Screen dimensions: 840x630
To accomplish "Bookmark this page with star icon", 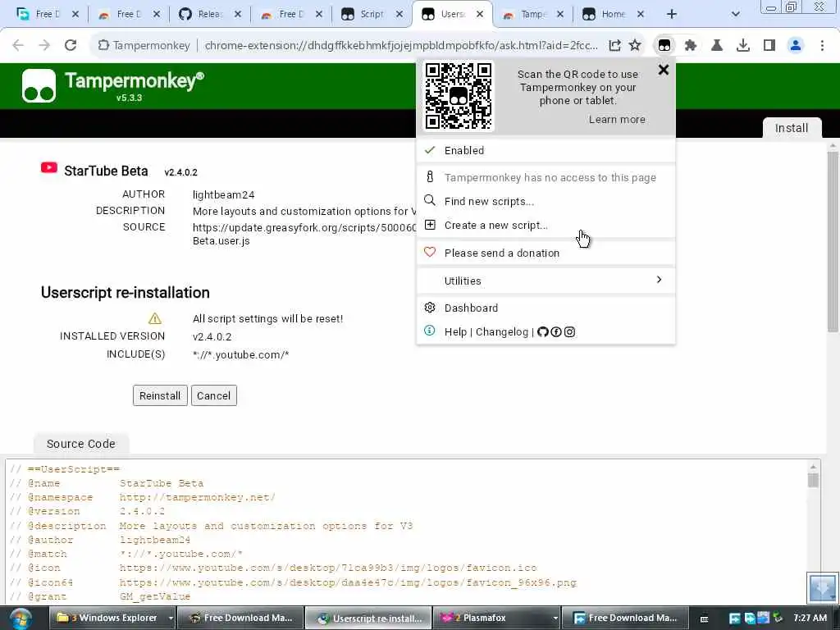I will tap(635, 46).
